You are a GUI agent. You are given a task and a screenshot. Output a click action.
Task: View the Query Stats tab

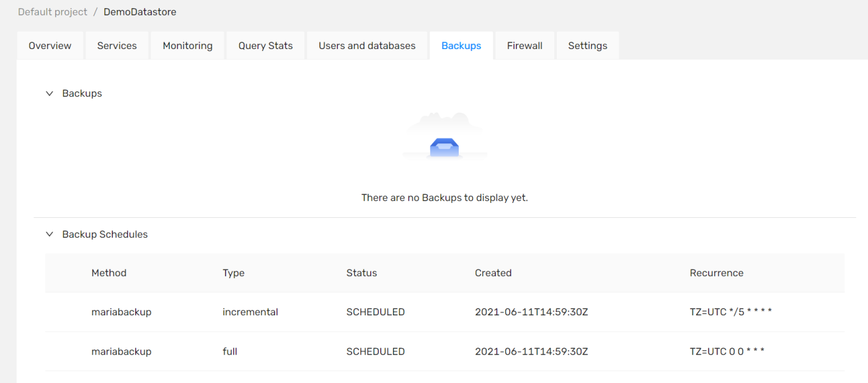[x=265, y=45]
